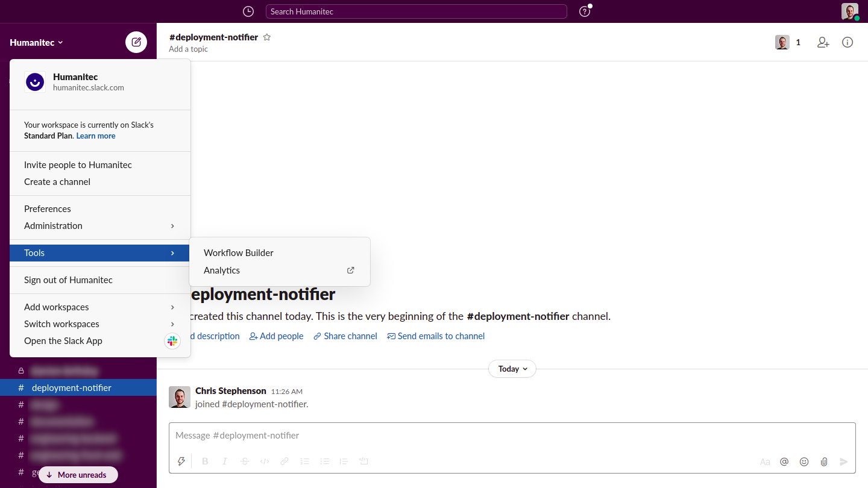Image resolution: width=868 pixels, height=488 pixels.
Task: Click the Share channel link
Action: 345,336
